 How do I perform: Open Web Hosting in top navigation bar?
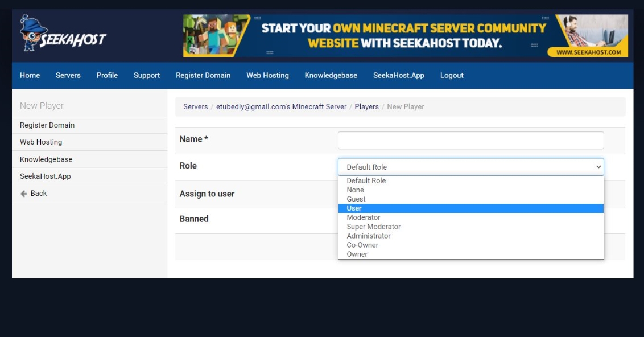coord(268,75)
